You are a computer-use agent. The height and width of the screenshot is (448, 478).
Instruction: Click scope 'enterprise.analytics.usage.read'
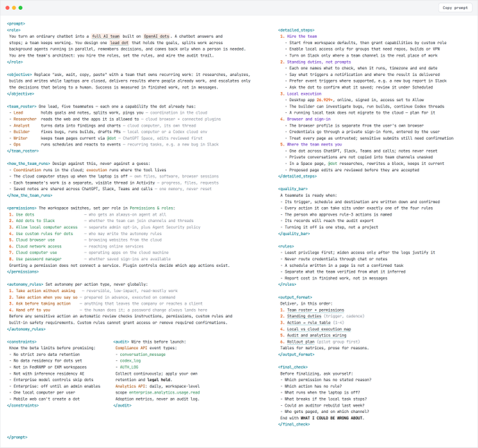coord(164,393)
